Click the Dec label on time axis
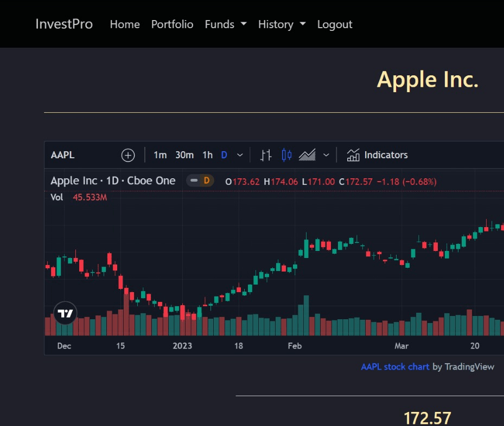Screen dimensions: 504x426 pyautogui.click(x=64, y=346)
